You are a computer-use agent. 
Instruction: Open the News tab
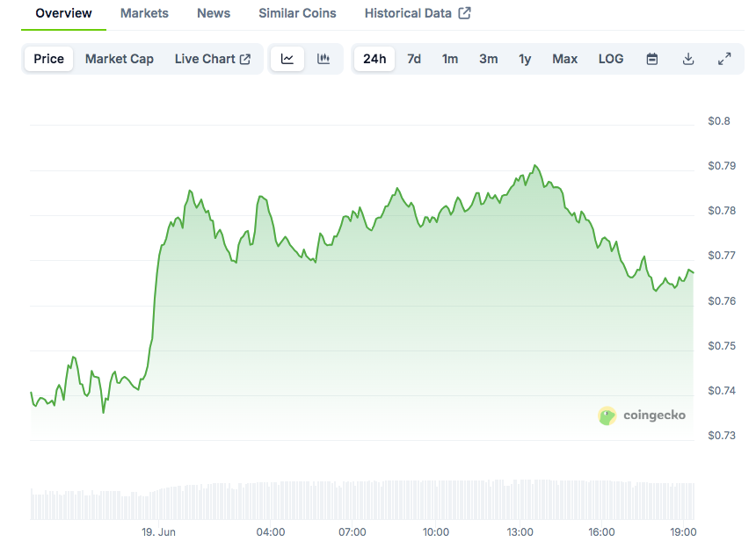214,13
